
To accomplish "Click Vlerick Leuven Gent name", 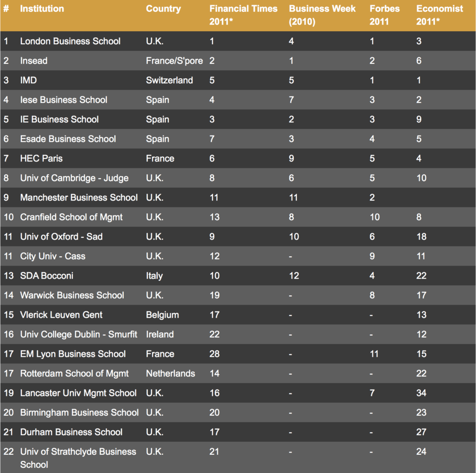I will click(x=61, y=315).
